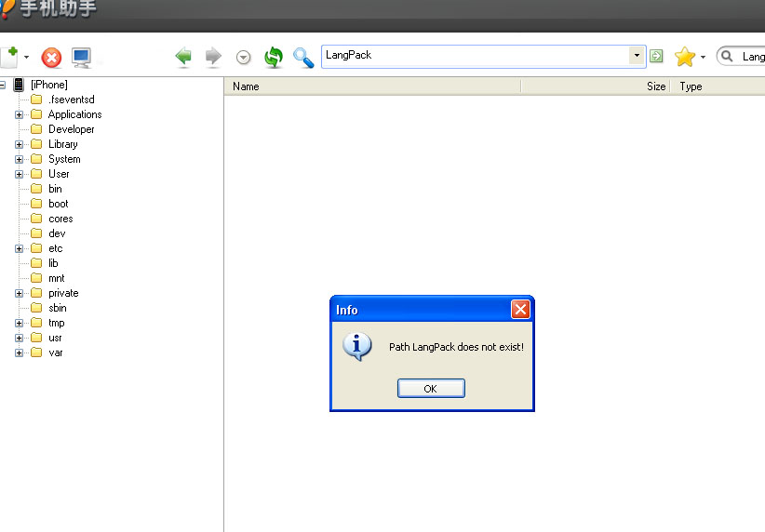This screenshot has width=765, height=532.
Task: Select the Developer folder in tree
Action: point(71,129)
